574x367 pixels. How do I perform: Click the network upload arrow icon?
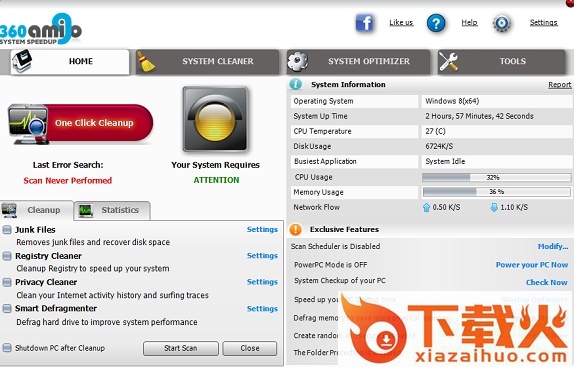(426, 207)
